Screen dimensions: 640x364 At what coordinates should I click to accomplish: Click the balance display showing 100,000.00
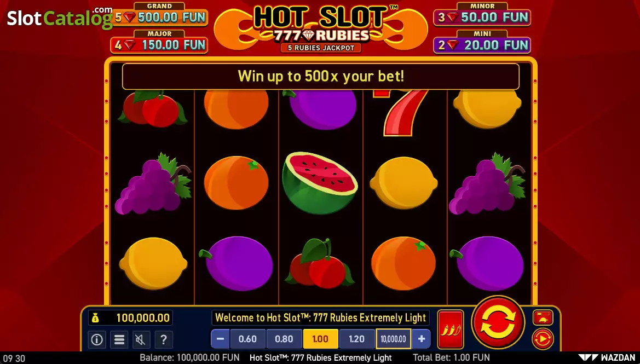click(131, 318)
